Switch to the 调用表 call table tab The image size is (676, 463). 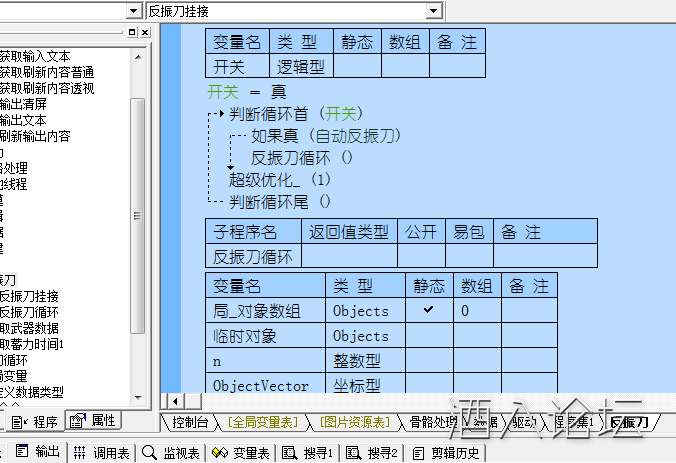coord(101,453)
